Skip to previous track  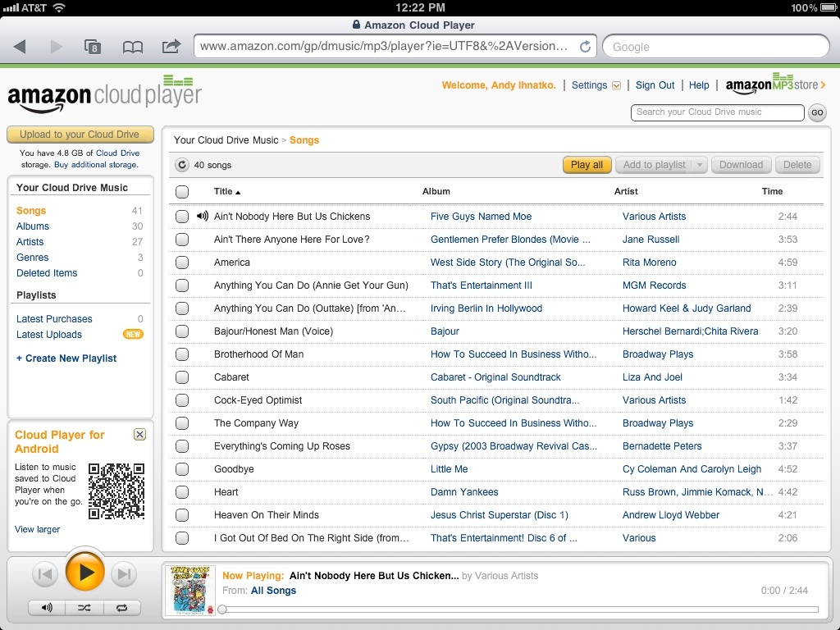coord(45,574)
